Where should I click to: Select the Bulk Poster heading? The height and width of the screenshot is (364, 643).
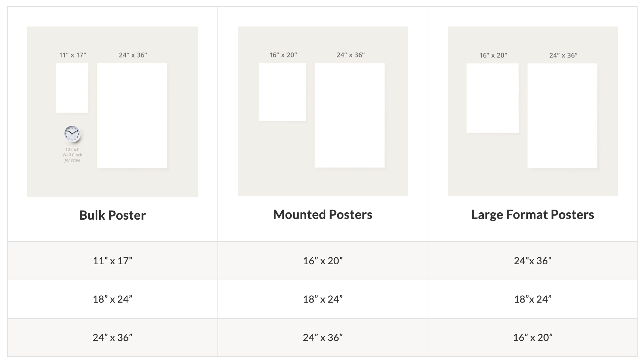pos(112,215)
